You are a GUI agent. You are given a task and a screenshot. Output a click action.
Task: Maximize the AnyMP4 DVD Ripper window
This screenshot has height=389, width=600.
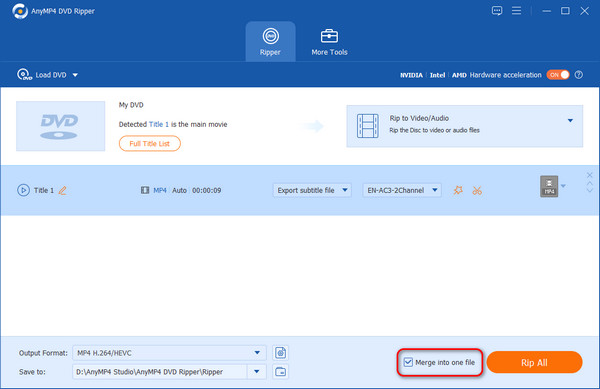[565, 11]
